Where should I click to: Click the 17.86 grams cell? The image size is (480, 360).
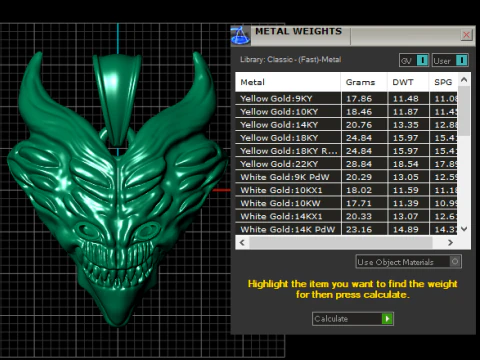pyautogui.click(x=364, y=98)
